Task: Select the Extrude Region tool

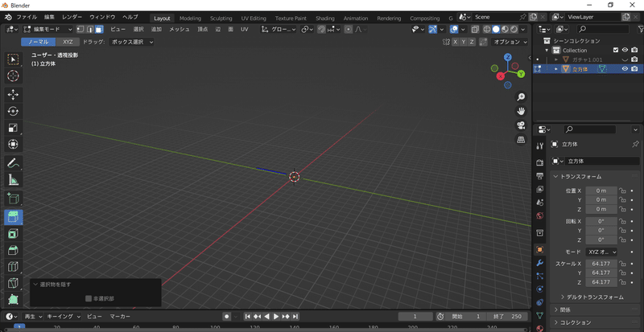Action: [13, 217]
